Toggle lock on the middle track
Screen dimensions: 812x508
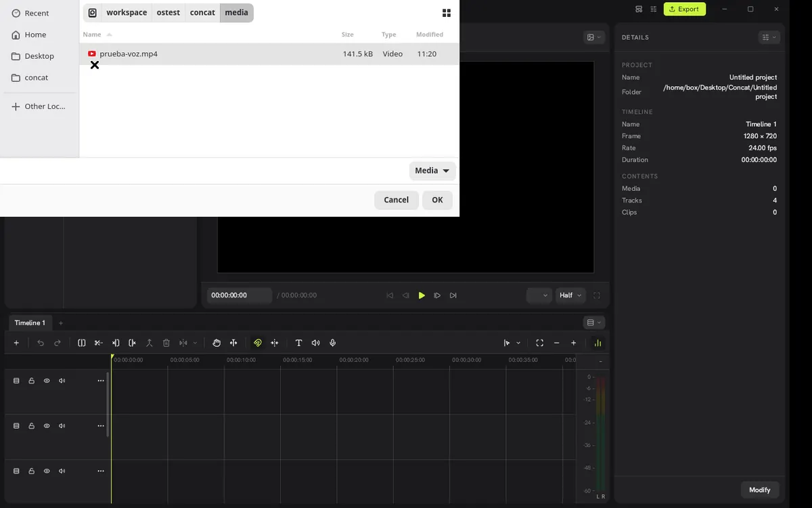[31, 426]
